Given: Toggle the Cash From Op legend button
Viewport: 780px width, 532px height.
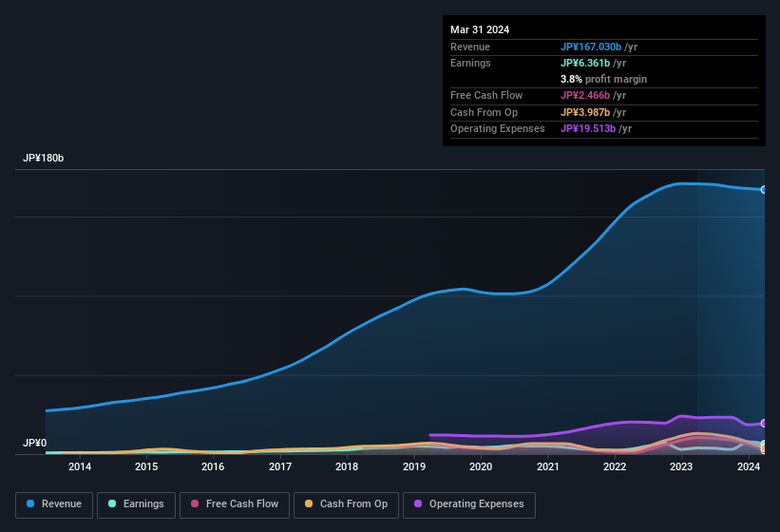Looking at the screenshot, I should click(x=346, y=504).
